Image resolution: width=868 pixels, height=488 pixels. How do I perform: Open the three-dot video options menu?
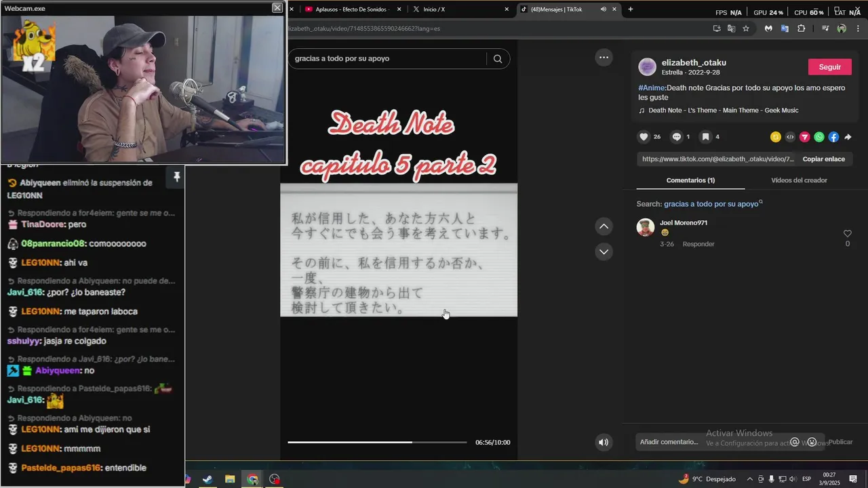coord(604,58)
